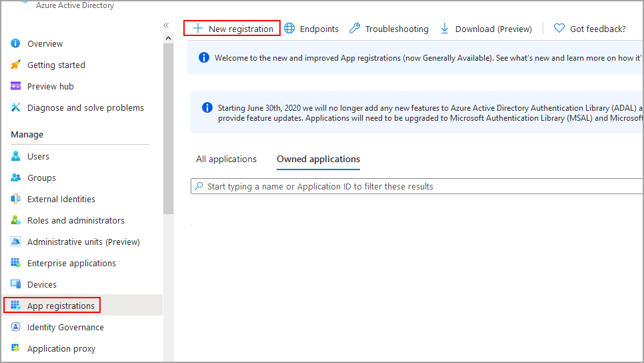Click Troubleshooting in the toolbar
This screenshot has height=363, width=644.
pos(389,29)
